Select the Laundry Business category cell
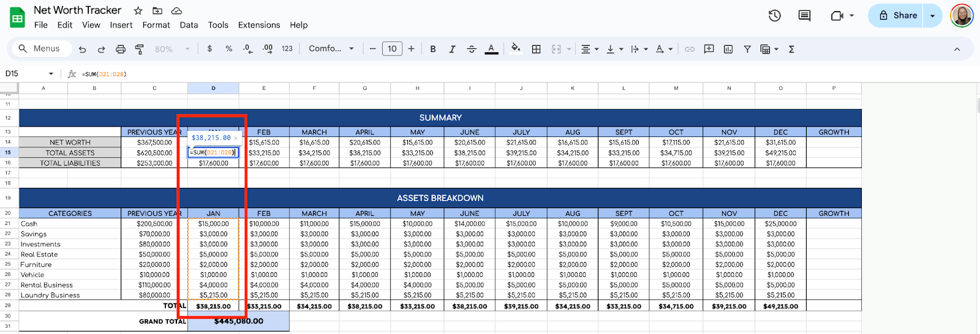The height and width of the screenshot is (334, 980). pyautogui.click(x=70, y=295)
